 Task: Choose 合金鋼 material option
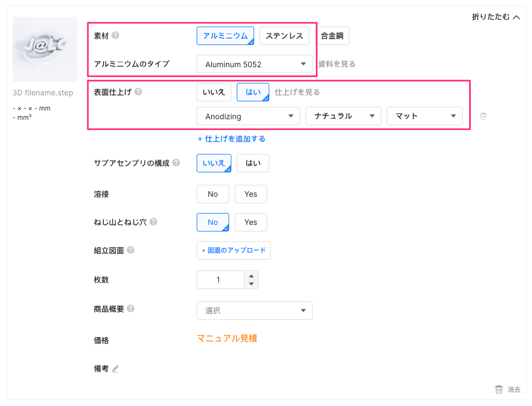[x=333, y=36]
